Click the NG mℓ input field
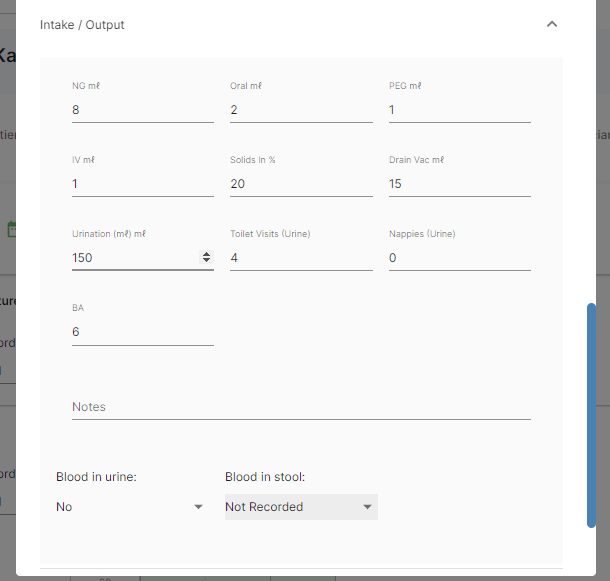Viewport: 610px width, 581px height. click(x=142, y=110)
